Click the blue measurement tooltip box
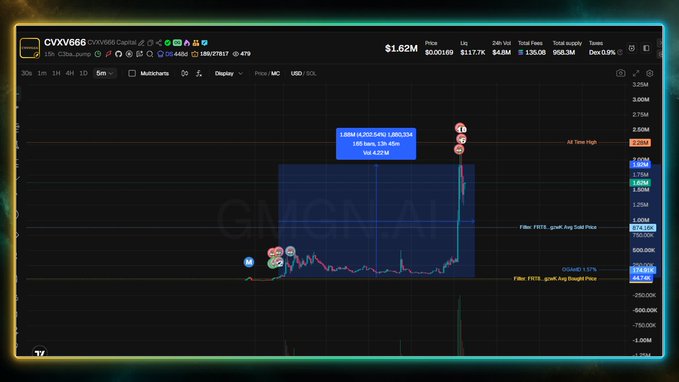Screen dimensions: 679x382 [376, 143]
